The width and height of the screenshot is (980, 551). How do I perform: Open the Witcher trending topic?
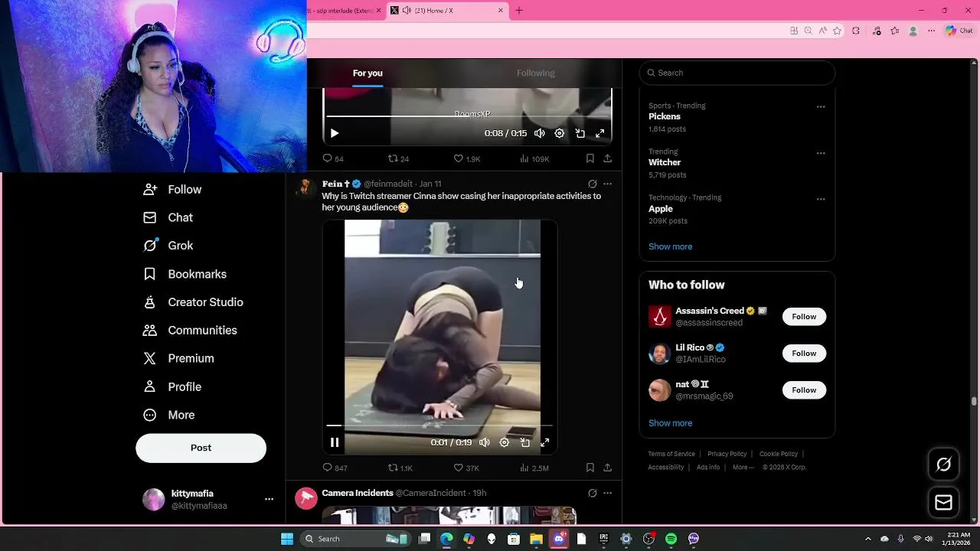(665, 162)
